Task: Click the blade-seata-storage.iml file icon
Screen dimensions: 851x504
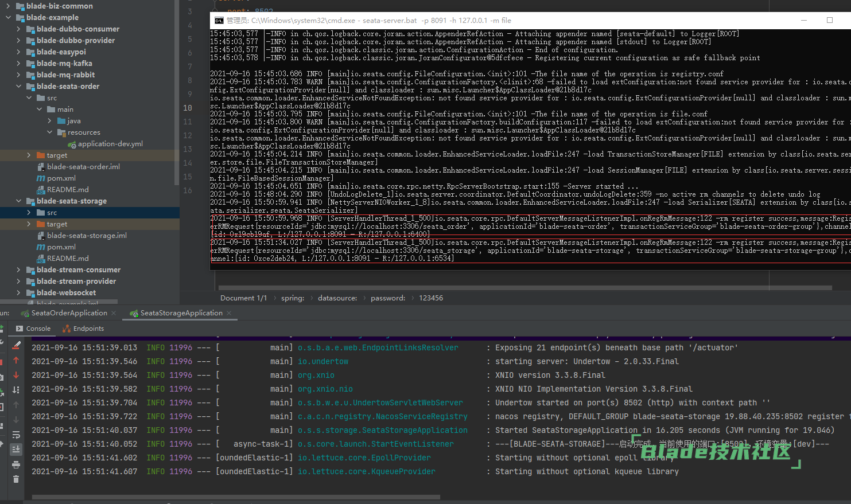Action: pos(41,236)
